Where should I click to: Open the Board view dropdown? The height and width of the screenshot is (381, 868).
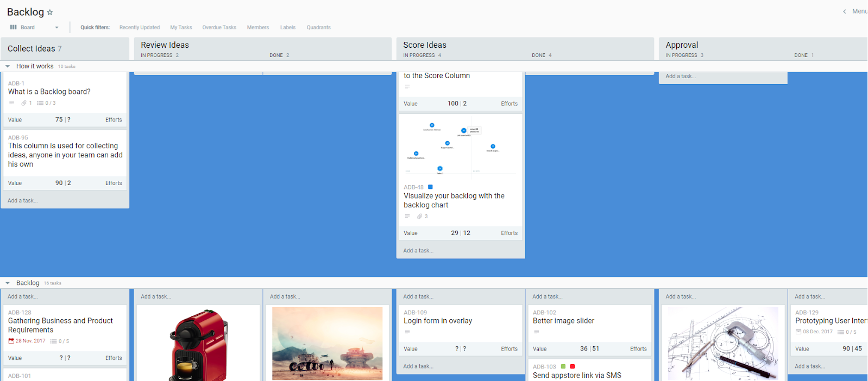click(56, 28)
